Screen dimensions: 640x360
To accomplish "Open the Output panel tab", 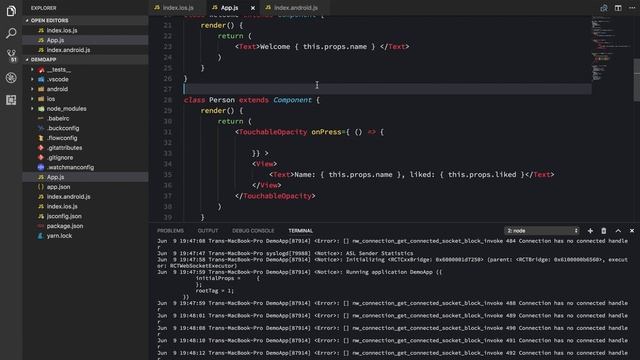I will [x=208, y=231].
